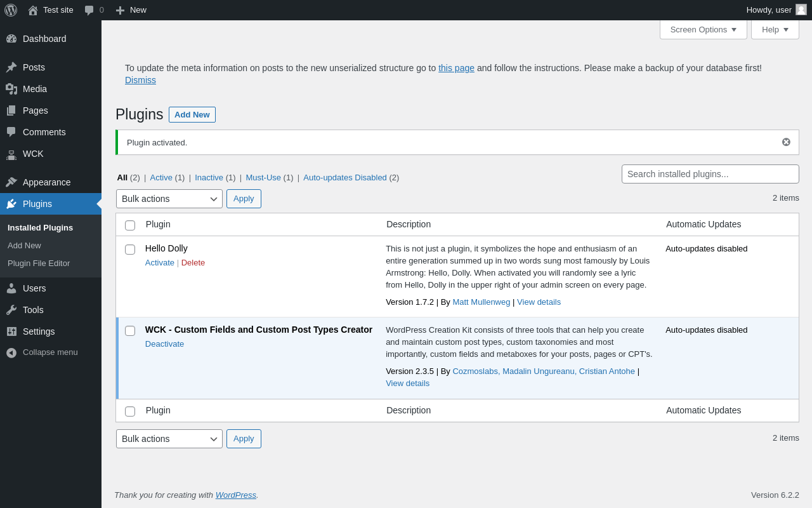Click the Appearance paintbrush icon
This screenshot has width=812, height=508.
coord(11,182)
